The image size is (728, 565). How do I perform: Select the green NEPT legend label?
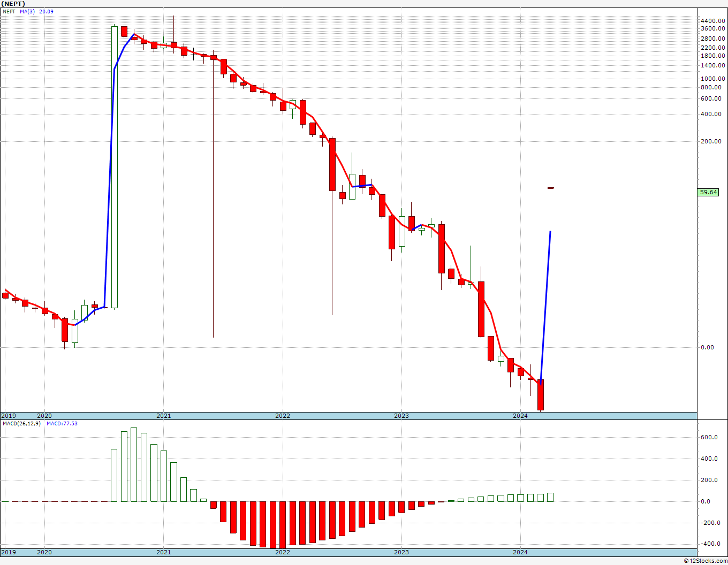pos(9,12)
